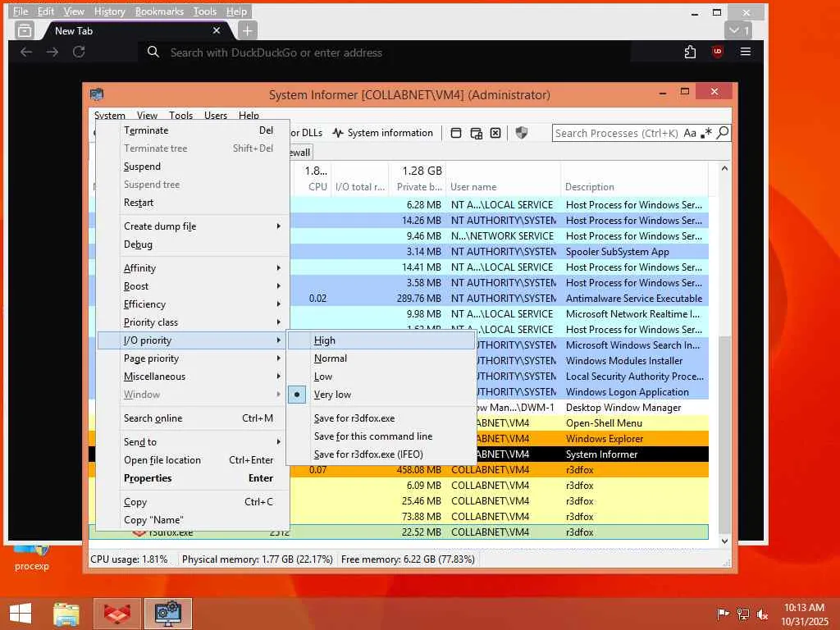Open the list all tabs chevron in browser

pyautogui.click(x=738, y=30)
